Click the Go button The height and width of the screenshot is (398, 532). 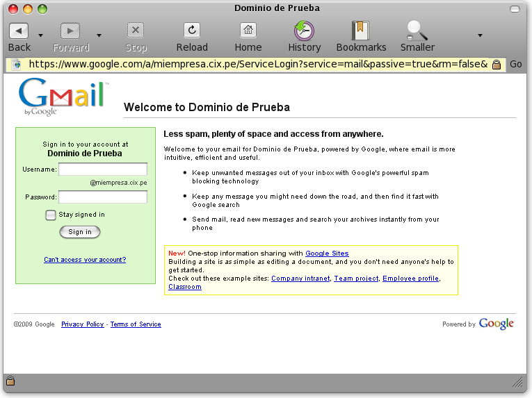[x=515, y=64]
